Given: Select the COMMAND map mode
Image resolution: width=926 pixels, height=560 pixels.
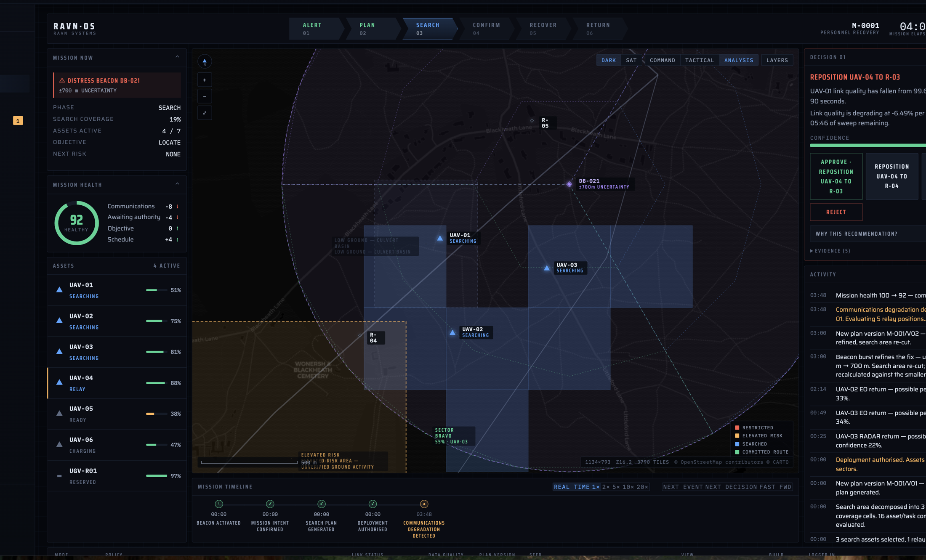Looking at the screenshot, I should point(663,60).
